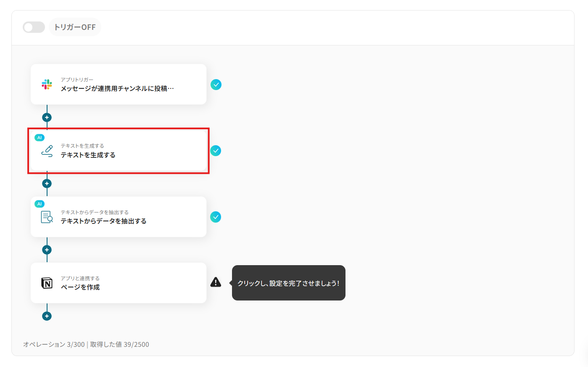
Task: Click the Slack icon in trigger card
Action: [47, 84]
